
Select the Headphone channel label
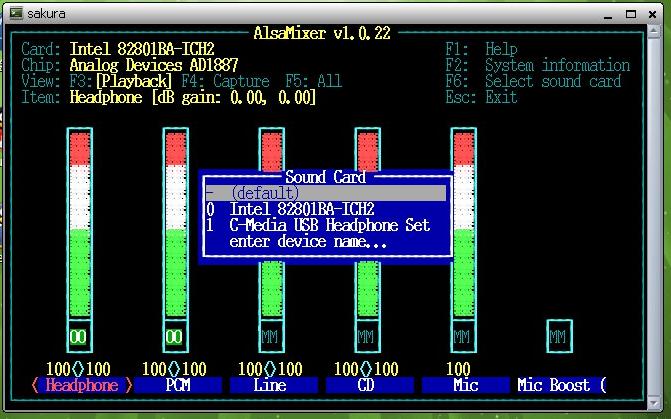click(x=82, y=386)
